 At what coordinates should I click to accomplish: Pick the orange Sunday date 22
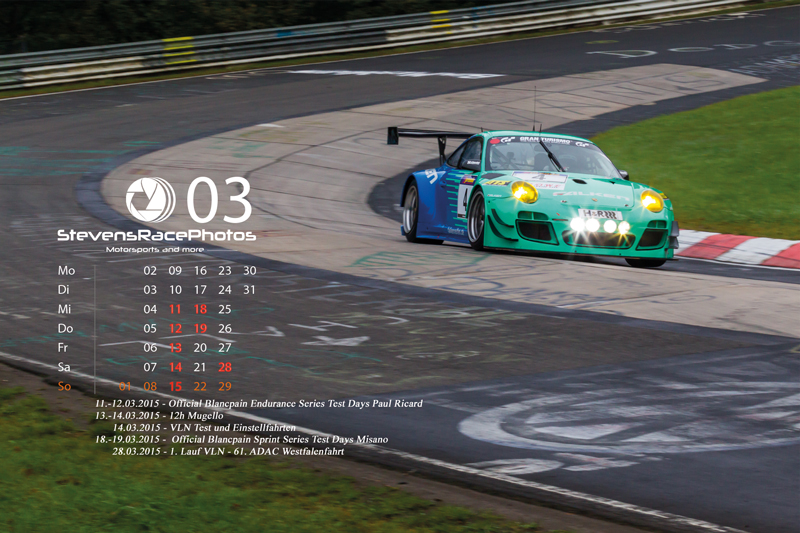[x=200, y=386]
